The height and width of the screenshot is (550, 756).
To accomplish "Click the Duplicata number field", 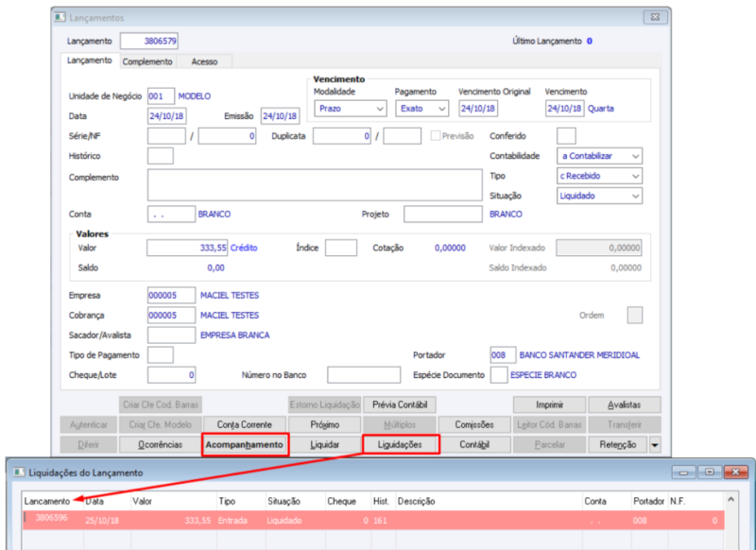I will tap(342, 136).
